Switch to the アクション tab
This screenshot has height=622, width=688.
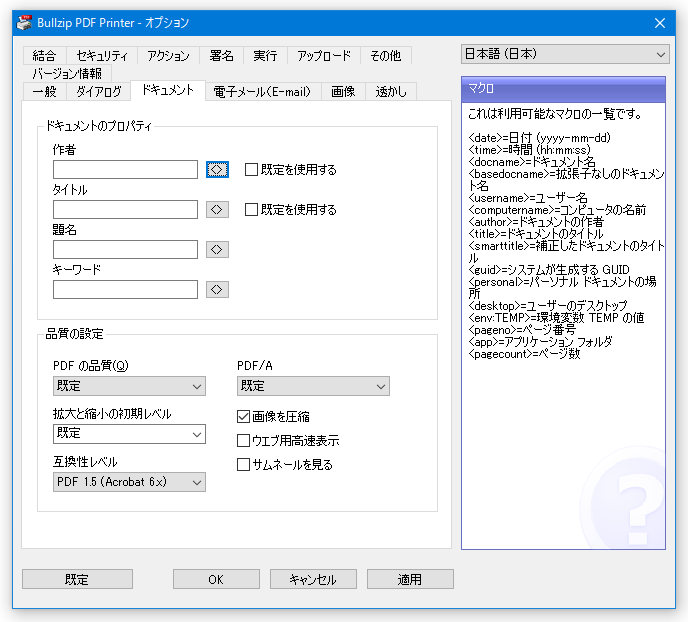168,56
